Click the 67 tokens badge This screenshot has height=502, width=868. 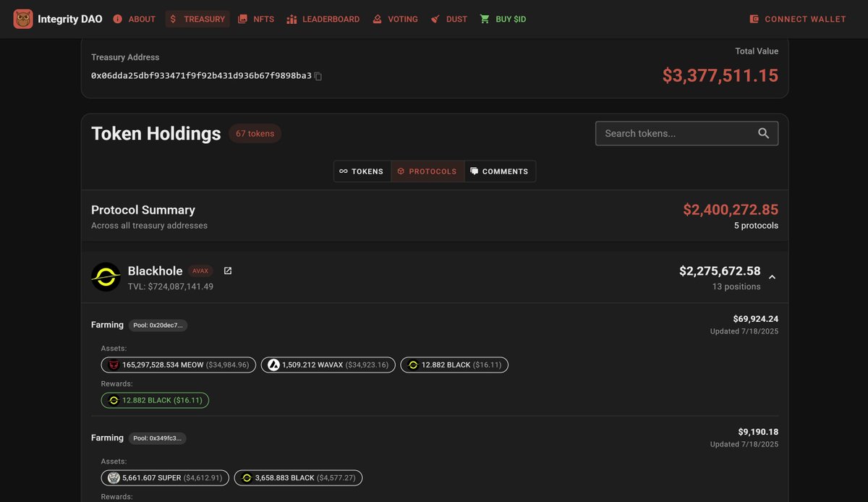(255, 133)
